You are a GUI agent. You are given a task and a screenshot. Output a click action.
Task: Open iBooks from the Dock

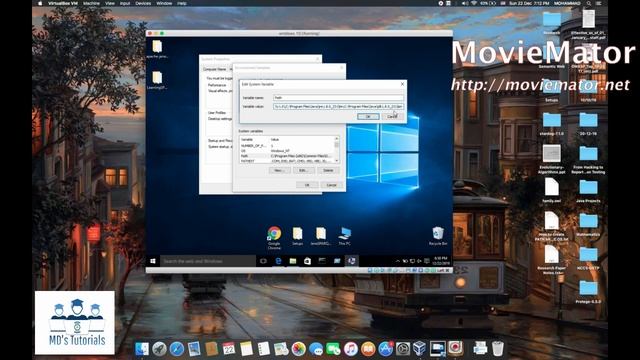(368, 349)
